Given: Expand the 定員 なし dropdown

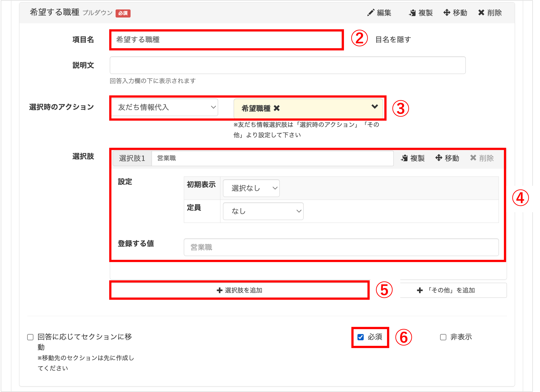Looking at the screenshot, I should [x=263, y=211].
